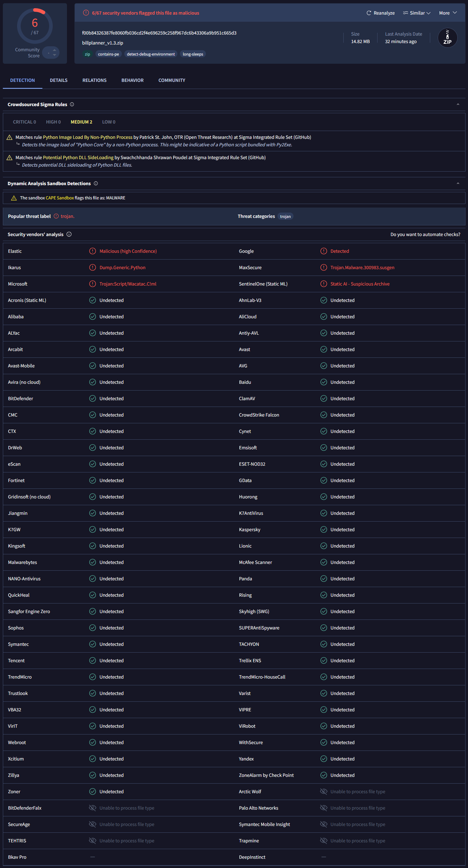468x868 pixels.
Task: Click the 'CrowdStrike Falcon' vendor name
Action: (259, 415)
